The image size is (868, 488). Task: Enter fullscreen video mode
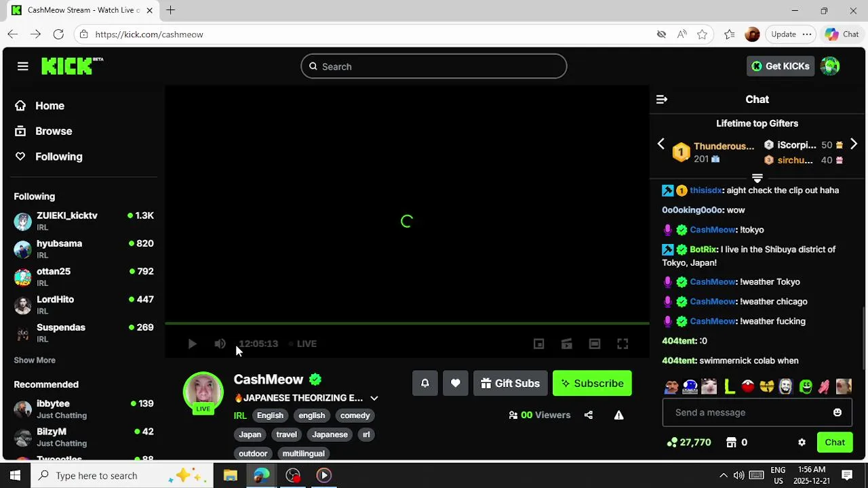[x=623, y=344]
